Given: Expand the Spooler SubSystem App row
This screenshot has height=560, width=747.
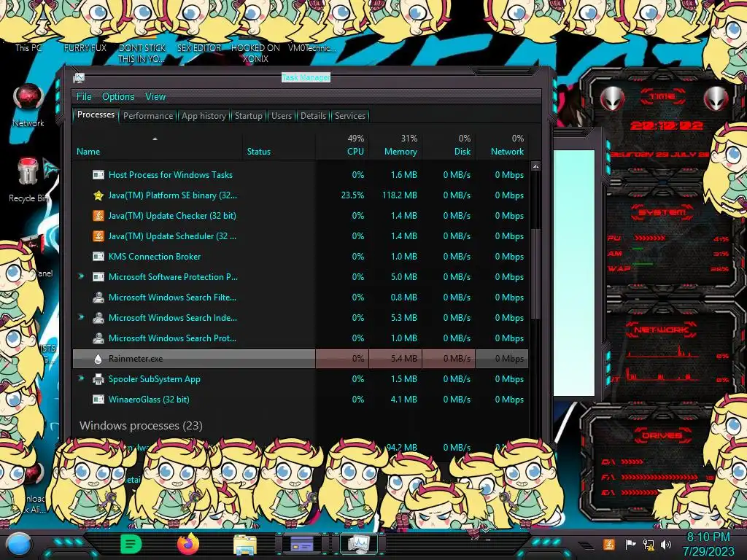Looking at the screenshot, I should (x=81, y=378).
